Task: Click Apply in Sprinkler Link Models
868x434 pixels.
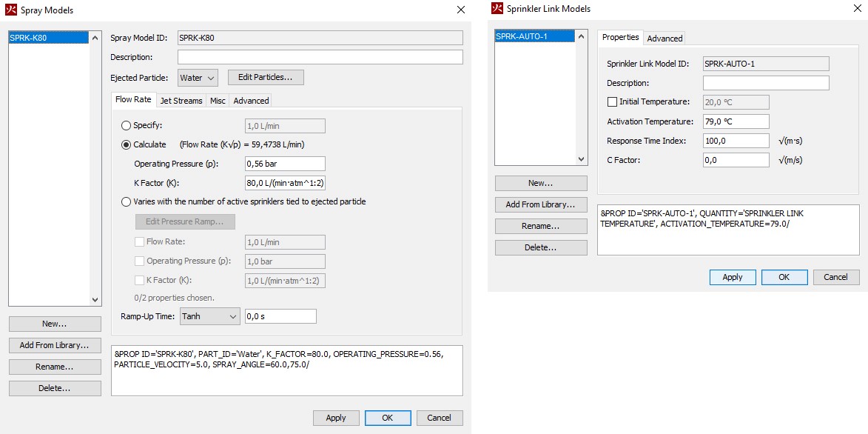Action: click(732, 277)
